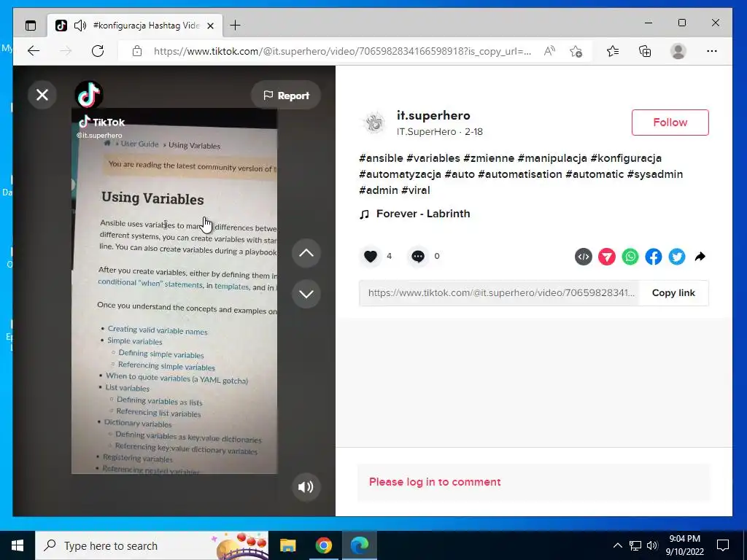Open Edge Settings and more menu

[712, 51]
